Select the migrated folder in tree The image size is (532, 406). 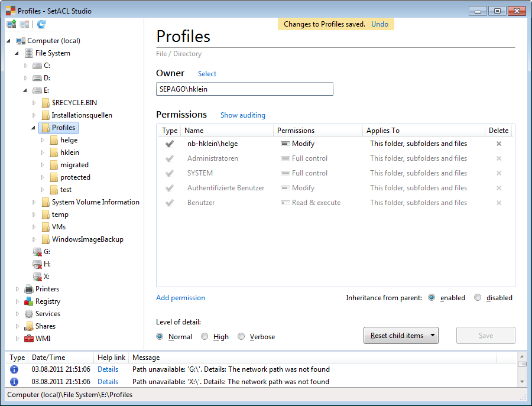click(x=74, y=165)
